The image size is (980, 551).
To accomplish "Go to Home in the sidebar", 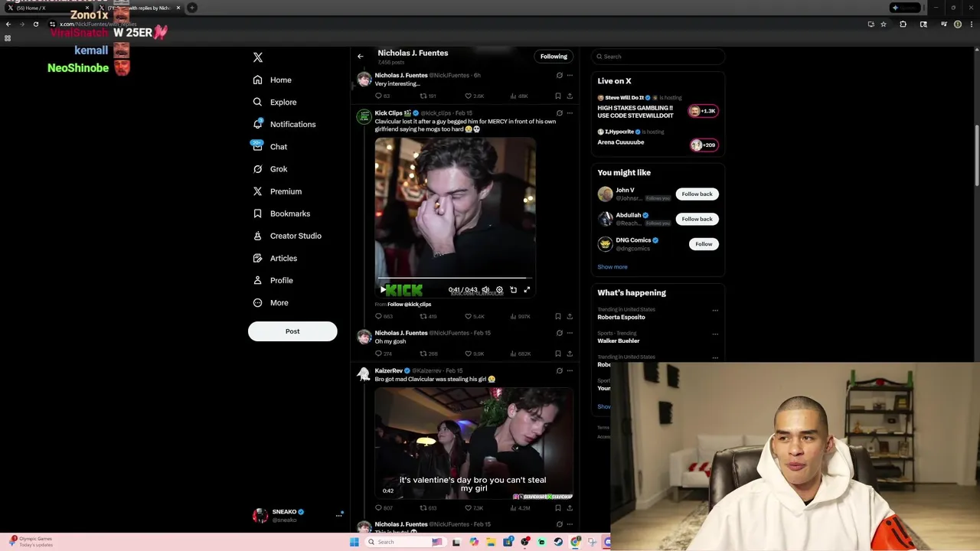I will click(273, 80).
